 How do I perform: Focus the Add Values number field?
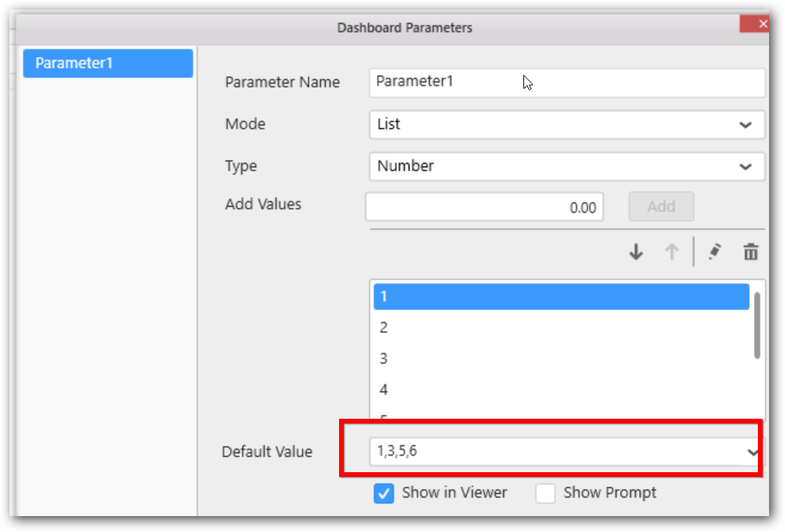click(x=485, y=207)
